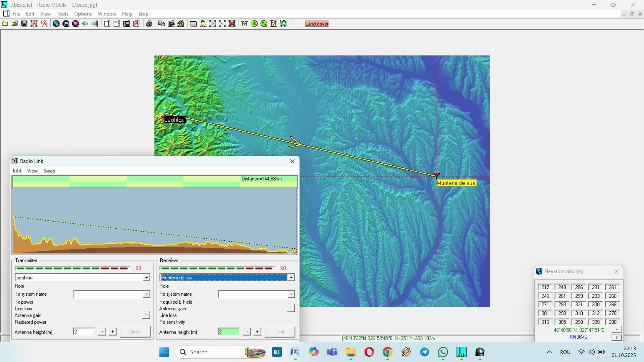Screen dimensions: 644x362
Task: Expand the transmitter ceahlau dropdown
Action: 146,278
